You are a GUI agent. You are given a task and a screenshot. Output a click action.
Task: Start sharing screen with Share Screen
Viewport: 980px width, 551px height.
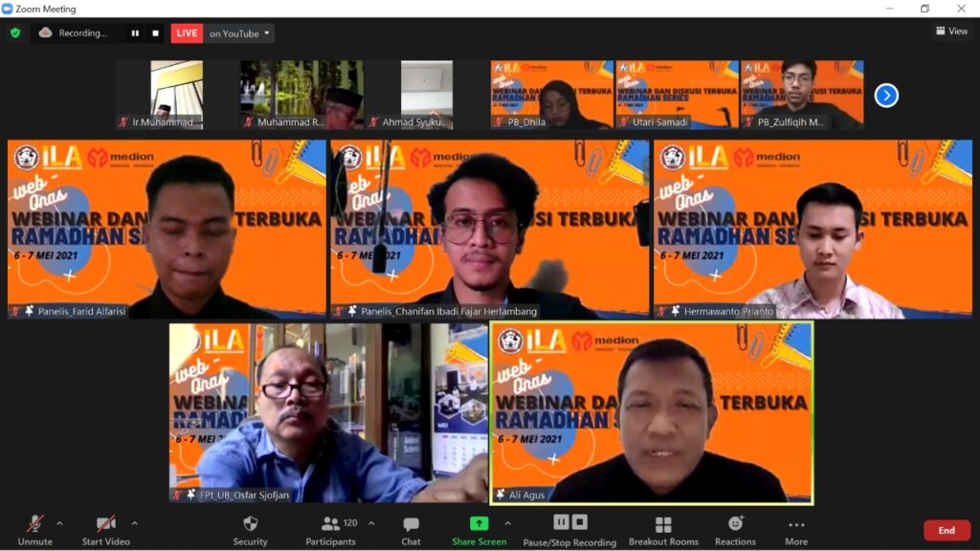coord(479,529)
